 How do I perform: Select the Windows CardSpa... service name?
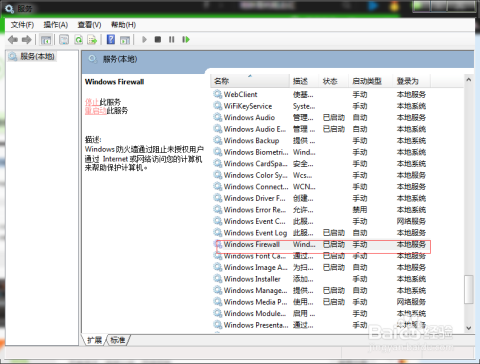(255, 164)
